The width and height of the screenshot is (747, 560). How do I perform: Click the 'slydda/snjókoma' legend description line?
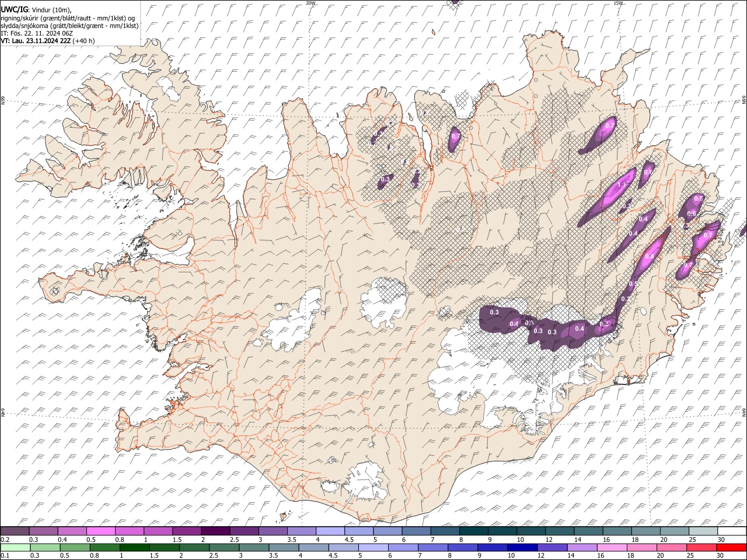[69, 26]
